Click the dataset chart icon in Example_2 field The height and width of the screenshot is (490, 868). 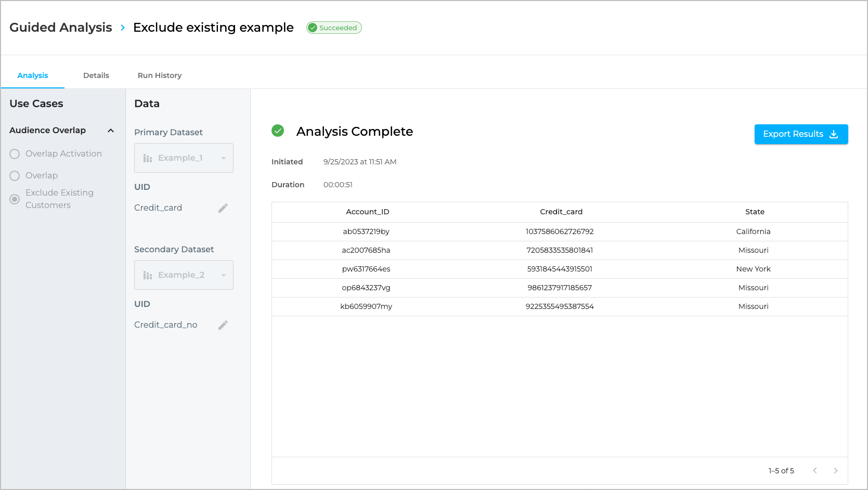(x=148, y=275)
